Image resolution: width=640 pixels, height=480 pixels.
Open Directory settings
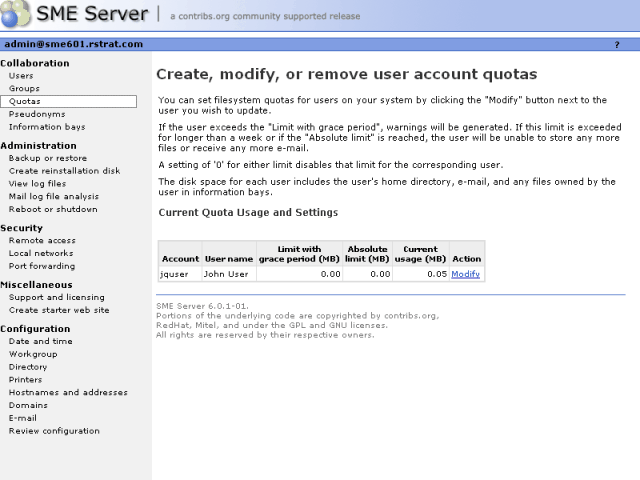pyautogui.click(x=28, y=367)
